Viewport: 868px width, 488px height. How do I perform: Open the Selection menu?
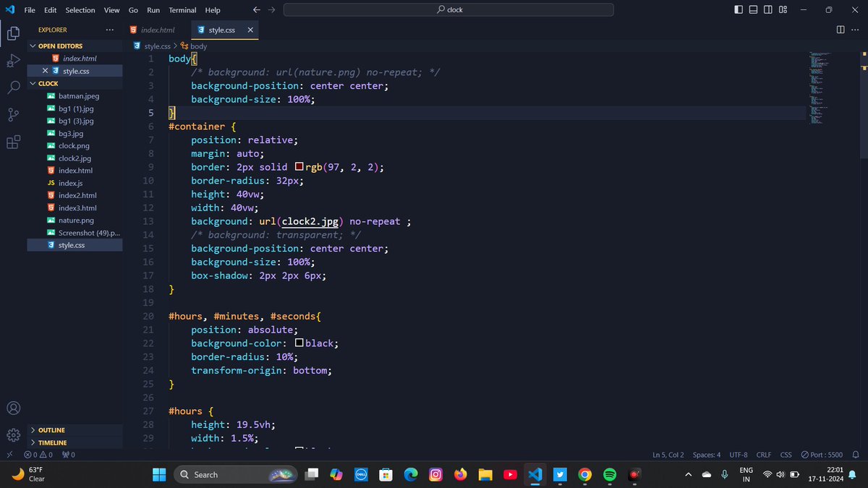[x=80, y=10]
